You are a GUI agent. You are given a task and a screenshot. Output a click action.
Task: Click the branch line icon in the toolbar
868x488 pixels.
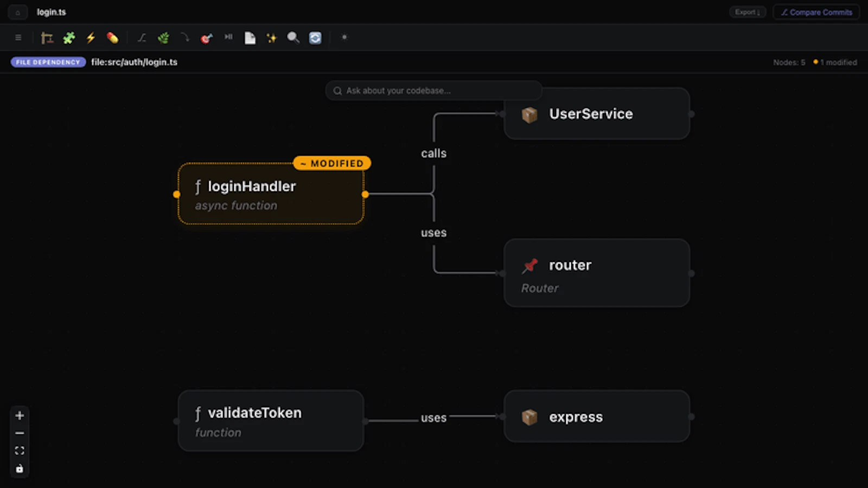click(x=142, y=38)
